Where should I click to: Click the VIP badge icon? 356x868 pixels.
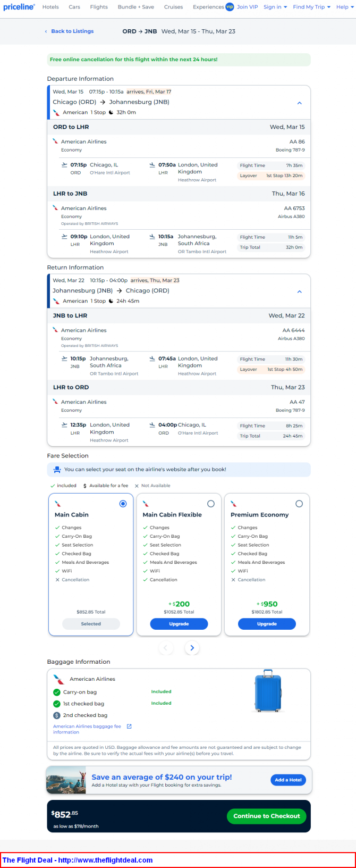(230, 7)
